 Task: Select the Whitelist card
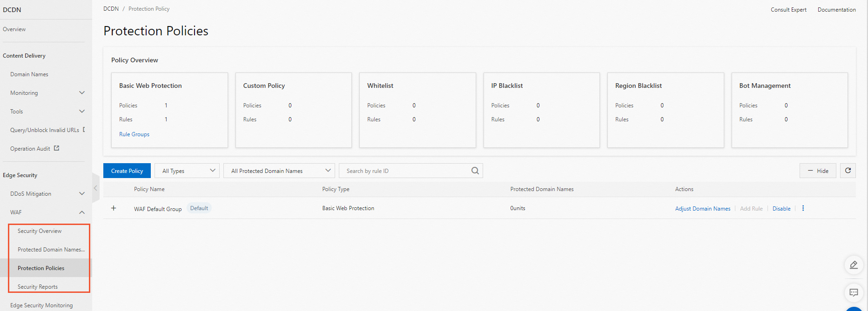pos(417,110)
